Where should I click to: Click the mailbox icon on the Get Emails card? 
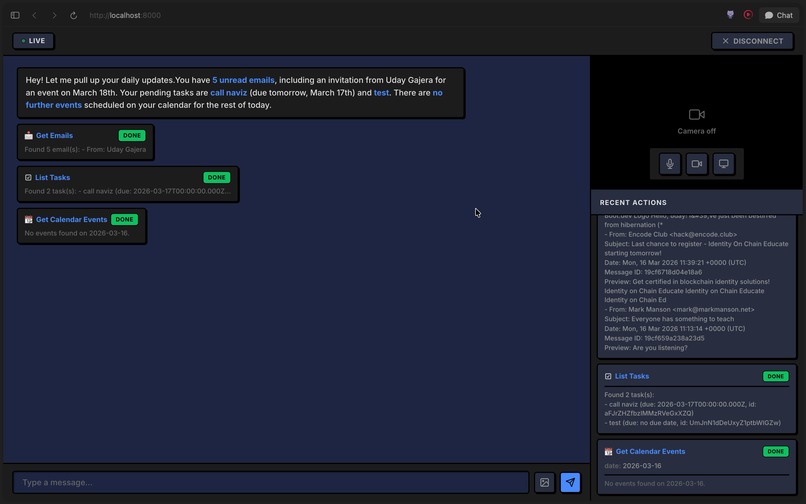coord(28,136)
